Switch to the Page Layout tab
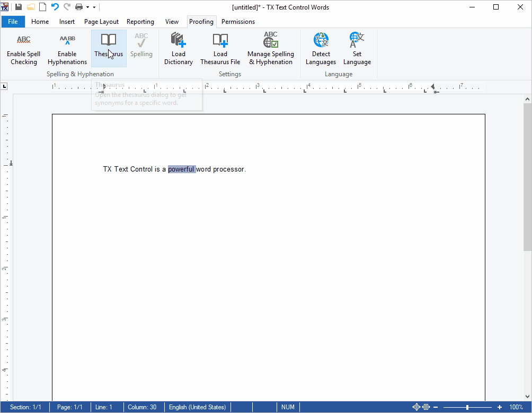Screen dimensions: 532x413 pos(101,22)
